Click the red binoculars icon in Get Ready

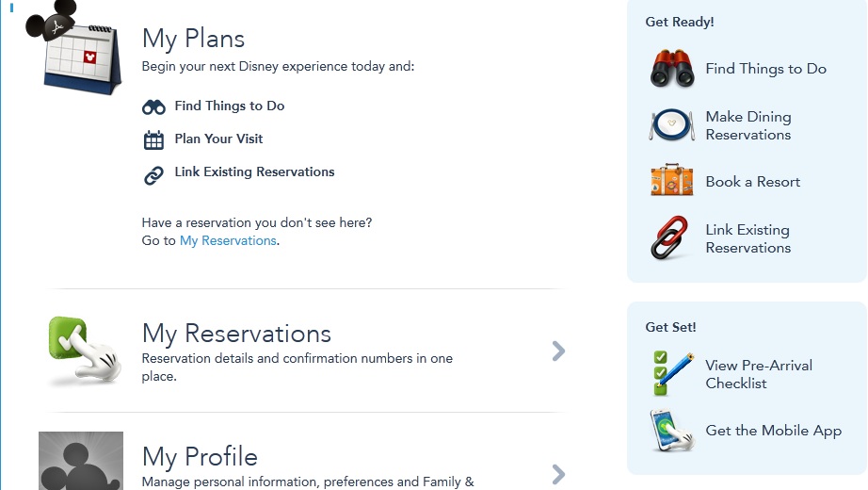tap(672, 69)
